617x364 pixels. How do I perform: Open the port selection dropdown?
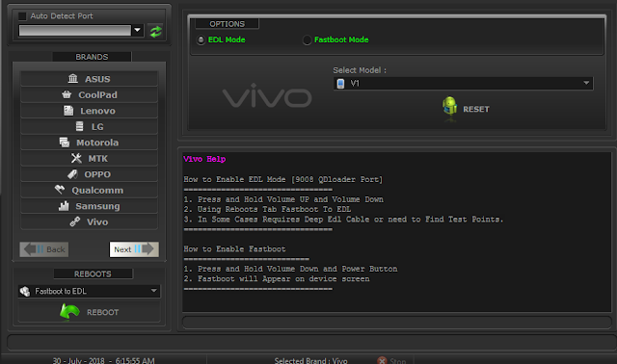137,30
